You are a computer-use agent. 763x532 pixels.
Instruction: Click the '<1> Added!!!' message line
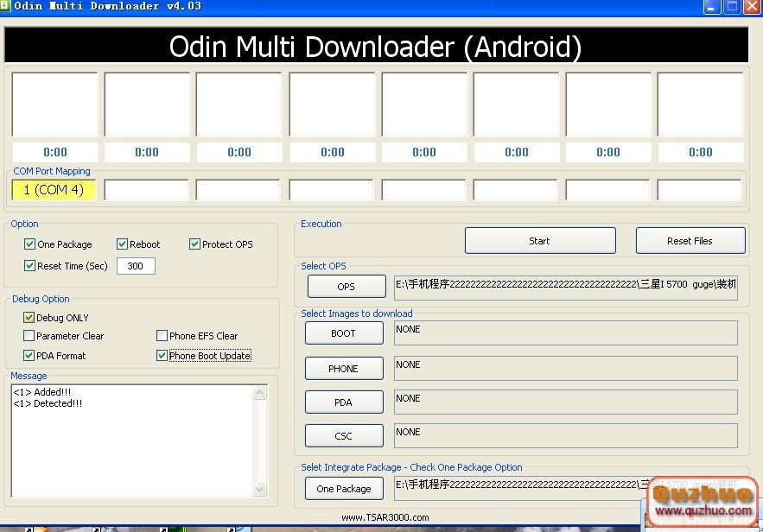coord(42,392)
